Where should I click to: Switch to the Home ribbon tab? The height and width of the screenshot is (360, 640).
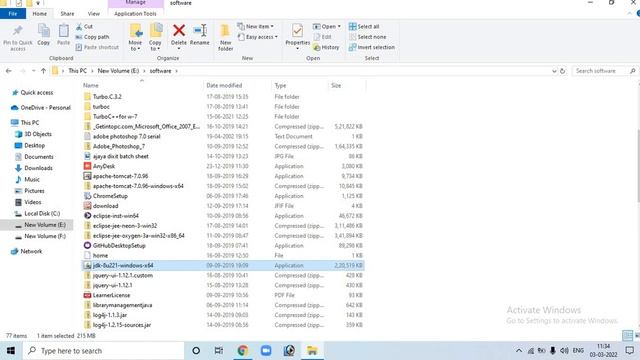40,14
